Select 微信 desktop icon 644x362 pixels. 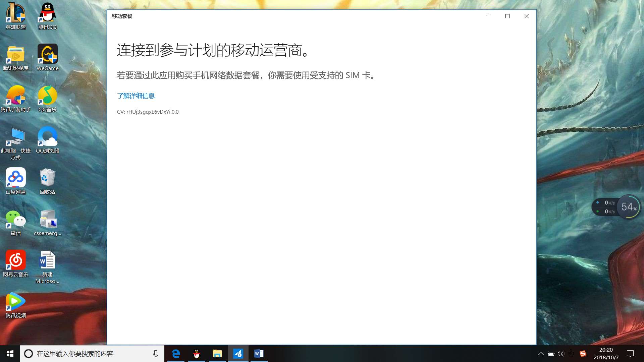click(x=16, y=223)
